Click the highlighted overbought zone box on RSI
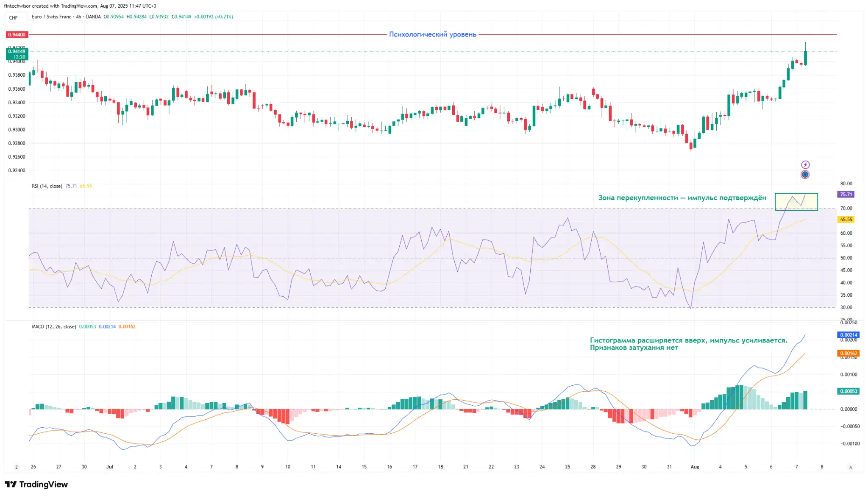This screenshot has height=496, width=868. 796,201
